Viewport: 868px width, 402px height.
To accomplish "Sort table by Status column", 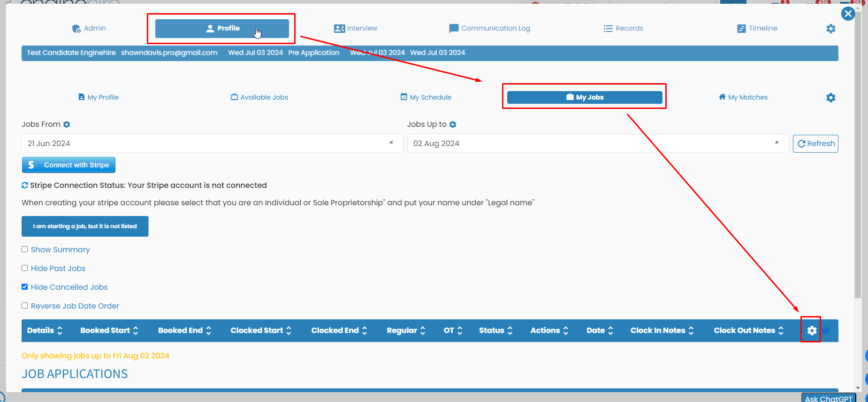I will 495,331.
